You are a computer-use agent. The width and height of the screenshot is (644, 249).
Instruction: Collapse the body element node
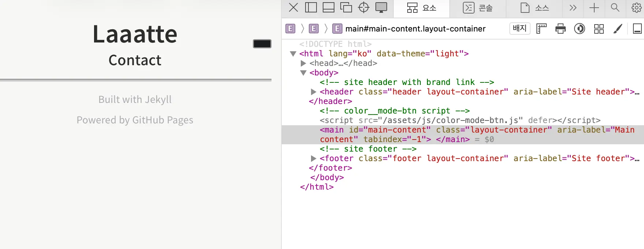[x=303, y=73]
